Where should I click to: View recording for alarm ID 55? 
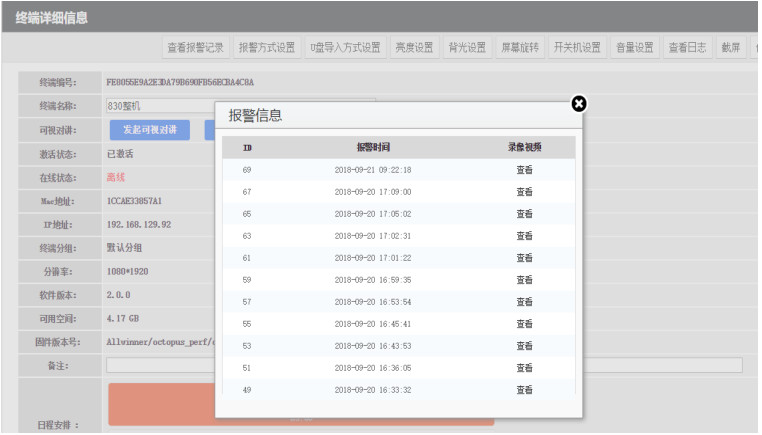524,324
